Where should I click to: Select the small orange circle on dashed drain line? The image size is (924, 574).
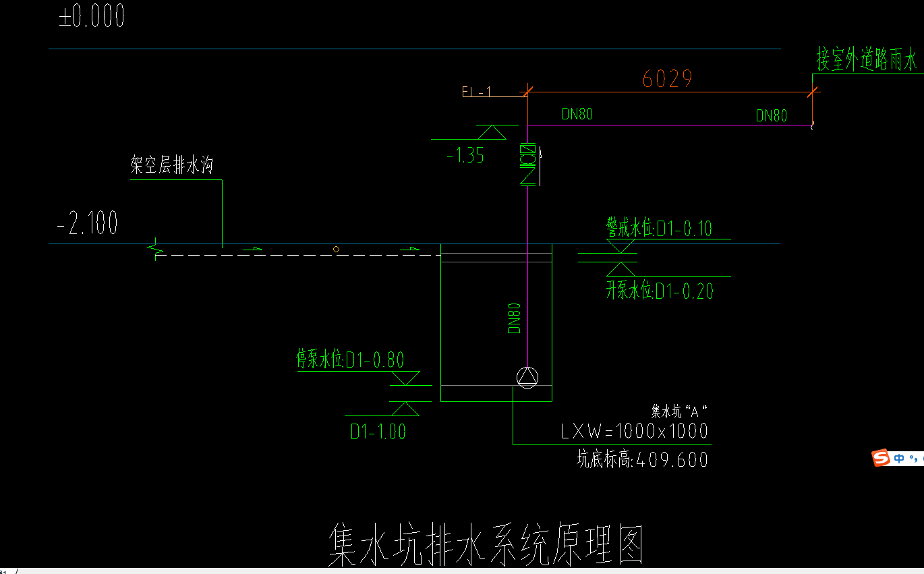(x=336, y=250)
